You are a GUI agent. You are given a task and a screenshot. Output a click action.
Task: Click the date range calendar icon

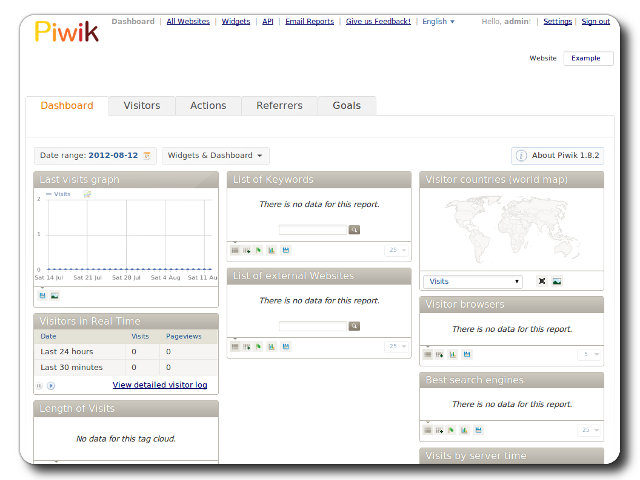coord(147,156)
